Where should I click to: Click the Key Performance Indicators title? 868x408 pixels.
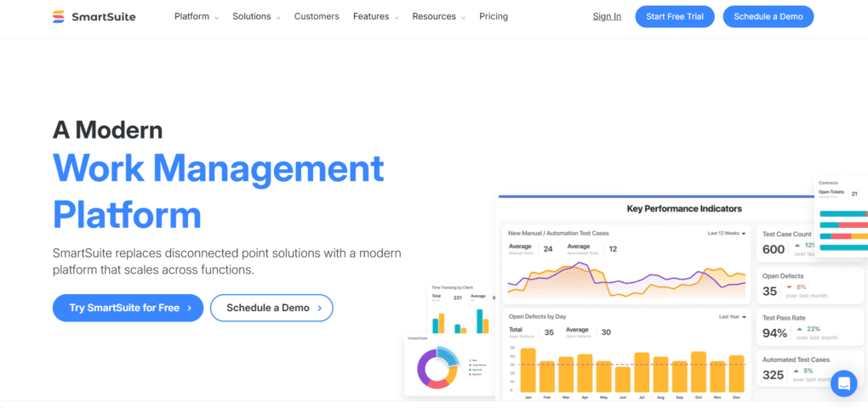point(684,209)
